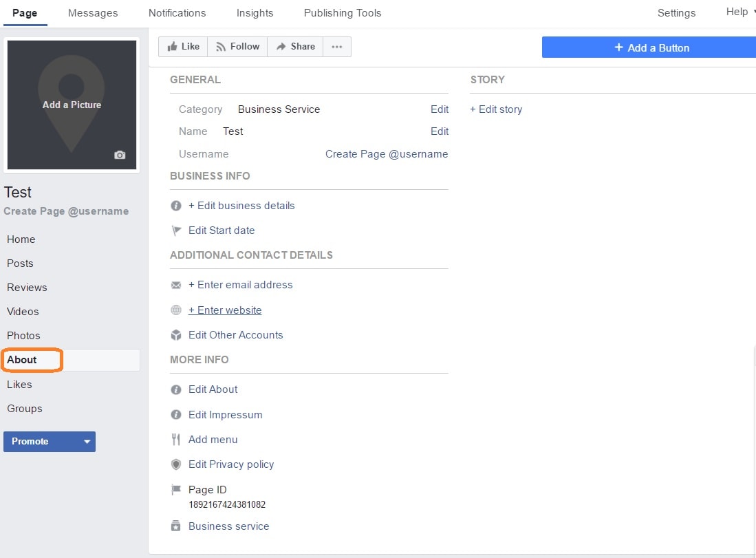This screenshot has width=756, height=558.
Task: Click the Test page title in sidebar
Action: click(x=18, y=193)
